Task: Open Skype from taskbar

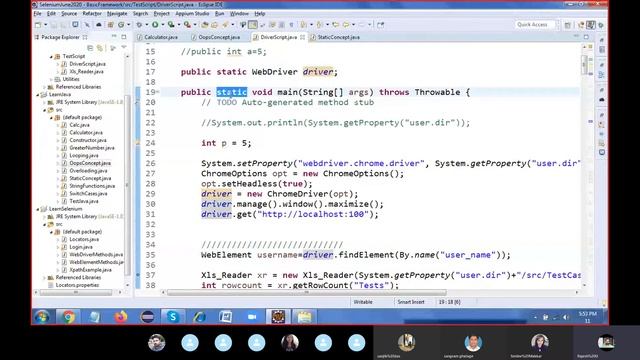Action: tap(173, 317)
